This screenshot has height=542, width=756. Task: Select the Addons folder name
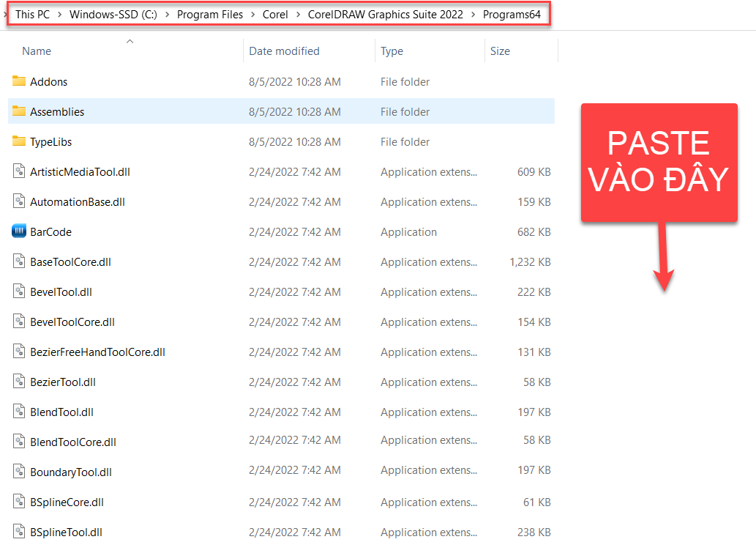point(49,81)
